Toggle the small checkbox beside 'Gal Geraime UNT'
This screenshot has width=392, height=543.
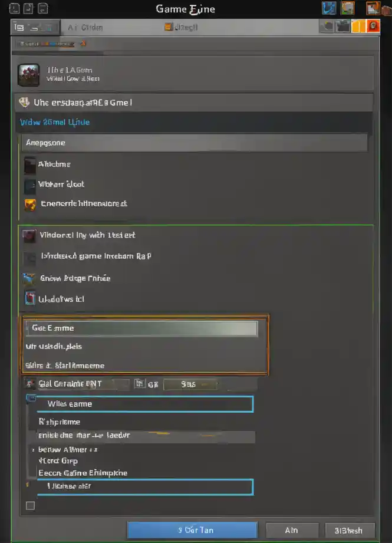[x=30, y=384]
